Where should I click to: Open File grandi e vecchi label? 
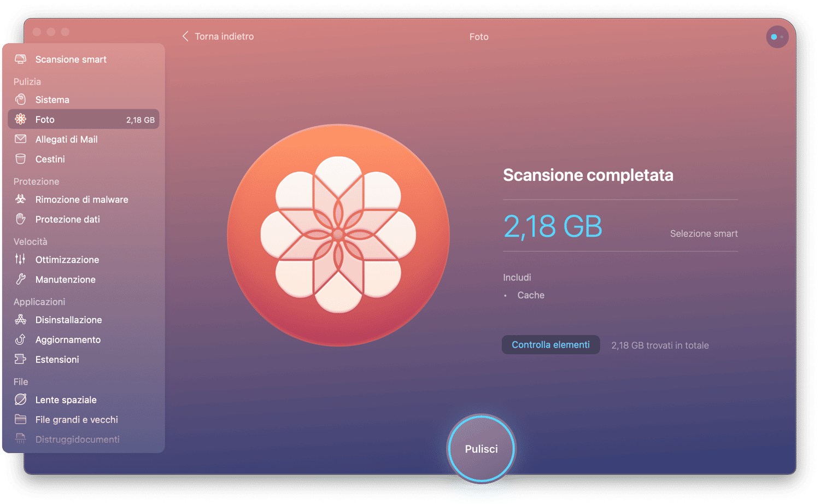[77, 419]
